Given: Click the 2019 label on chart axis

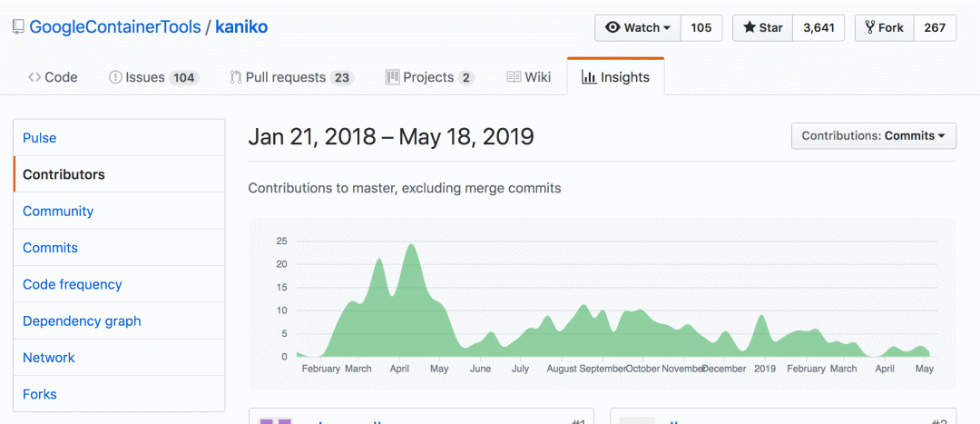Looking at the screenshot, I should (x=766, y=369).
